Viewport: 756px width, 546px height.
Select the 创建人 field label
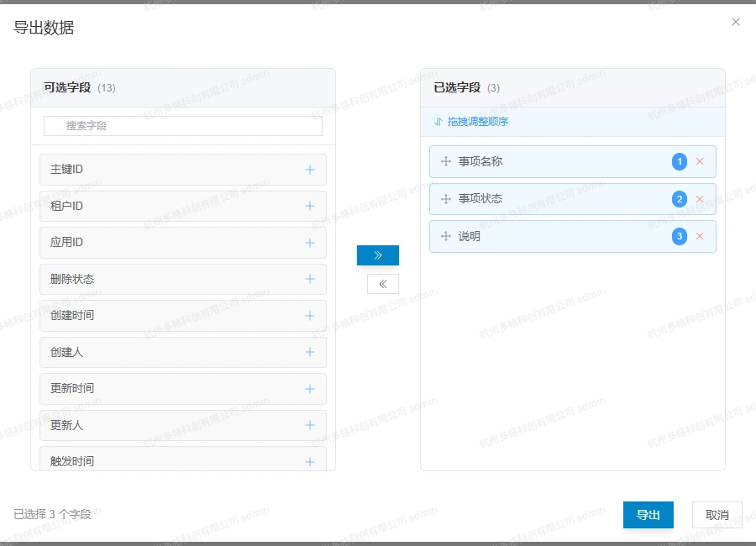pos(66,352)
